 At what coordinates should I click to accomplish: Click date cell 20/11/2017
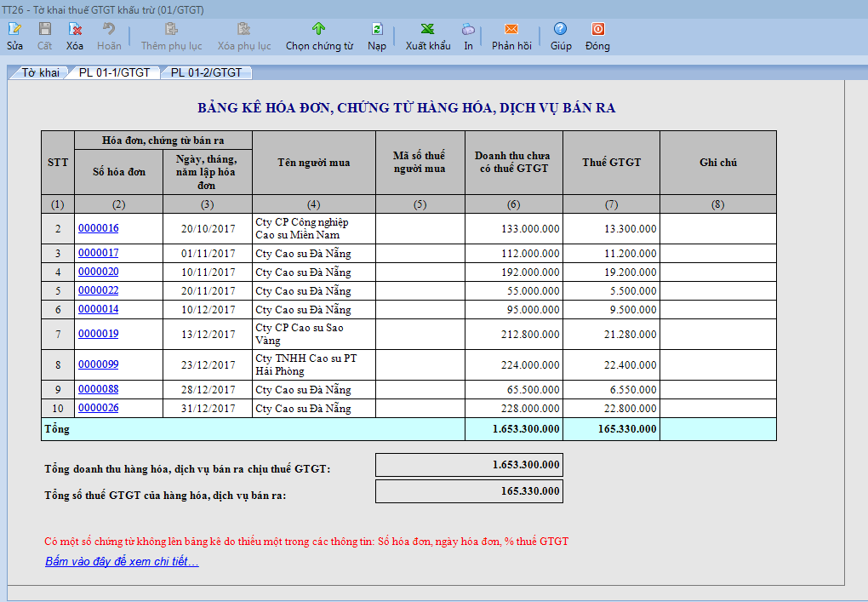208,291
